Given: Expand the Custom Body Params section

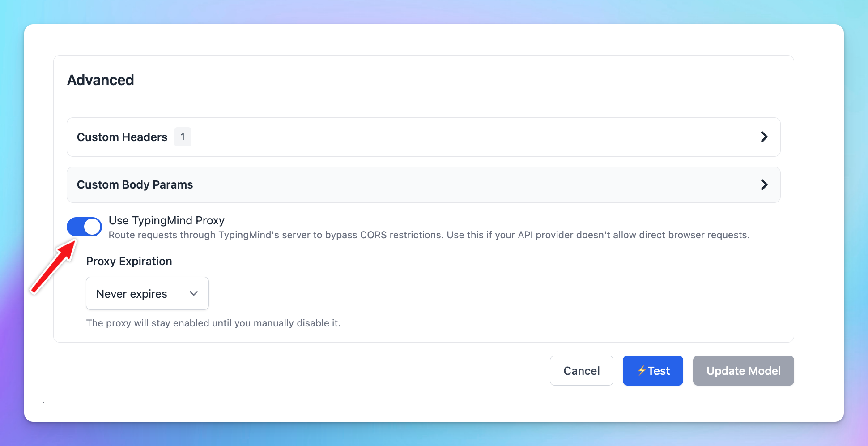Looking at the screenshot, I should point(423,184).
